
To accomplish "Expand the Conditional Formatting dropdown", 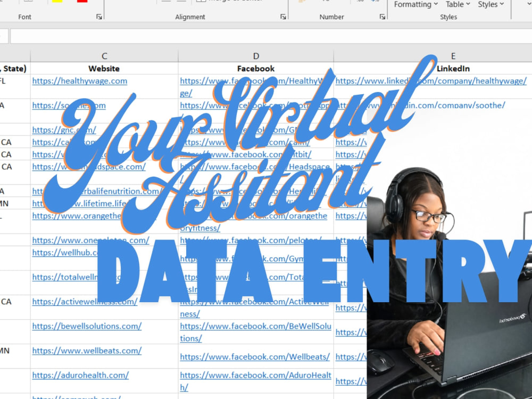I will tap(416, 4).
